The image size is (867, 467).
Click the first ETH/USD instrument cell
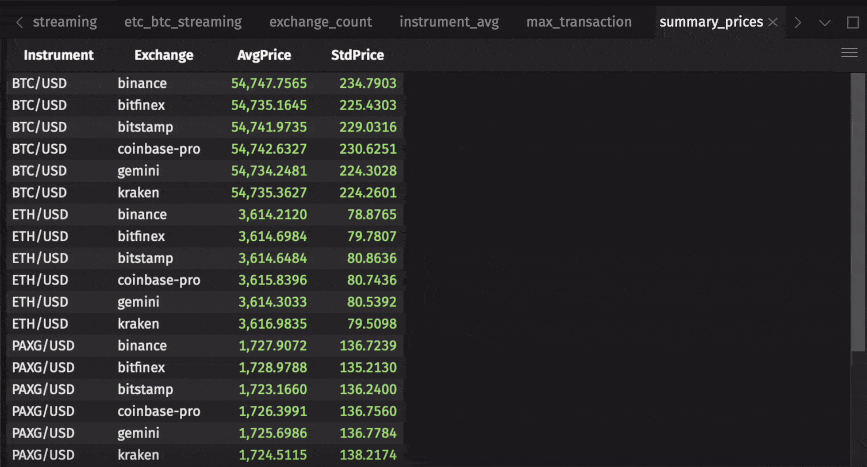[x=40, y=215]
